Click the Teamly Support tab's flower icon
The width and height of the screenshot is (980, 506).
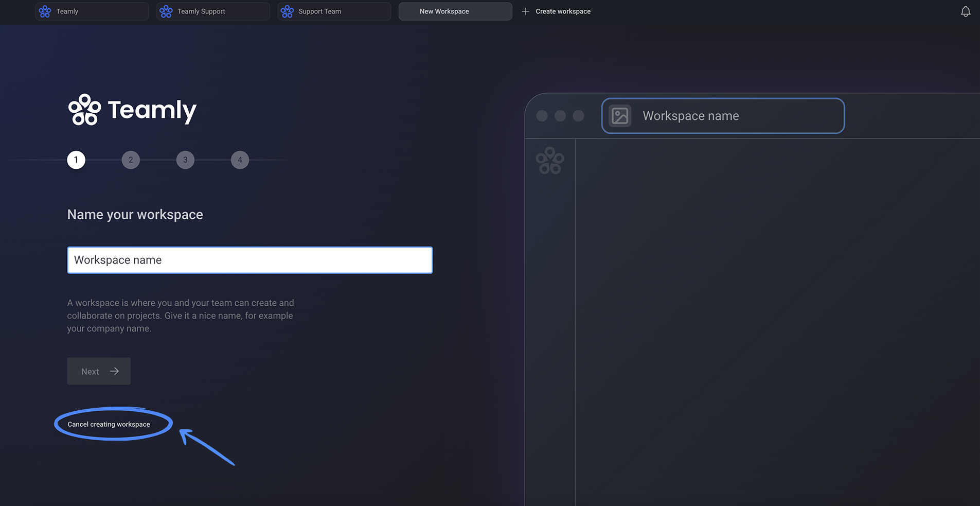(166, 11)
